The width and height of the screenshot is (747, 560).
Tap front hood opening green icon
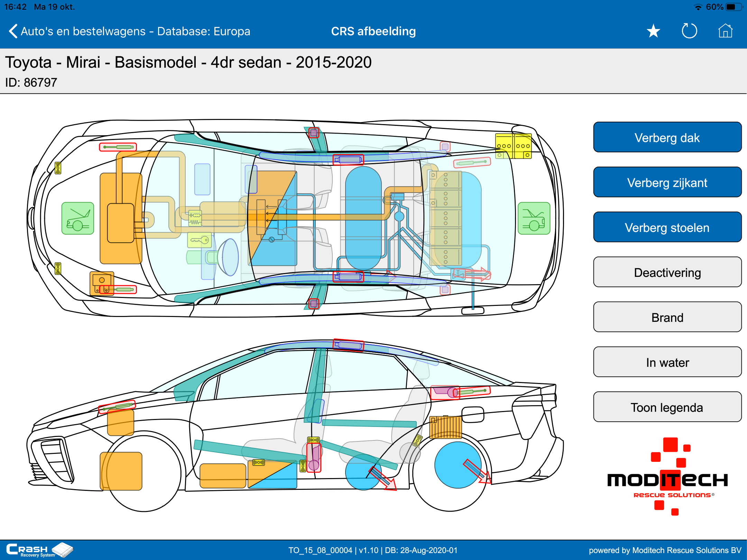point(78,218)
